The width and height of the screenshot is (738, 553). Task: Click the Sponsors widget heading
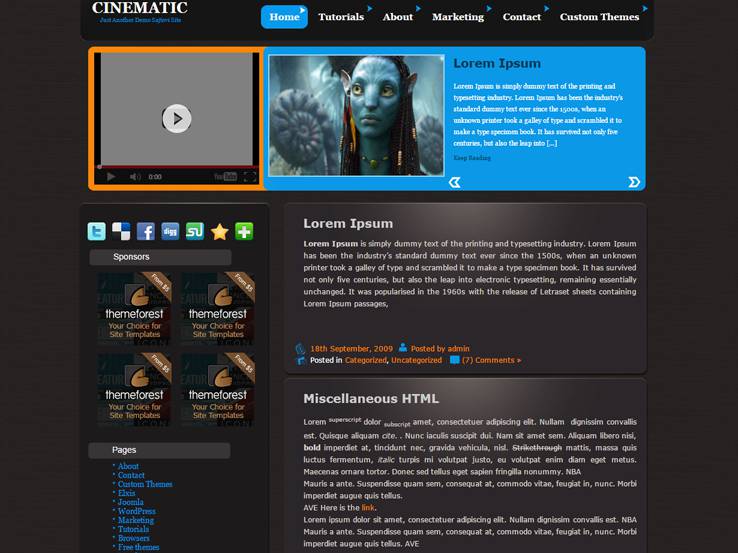[x=160, y=257]
